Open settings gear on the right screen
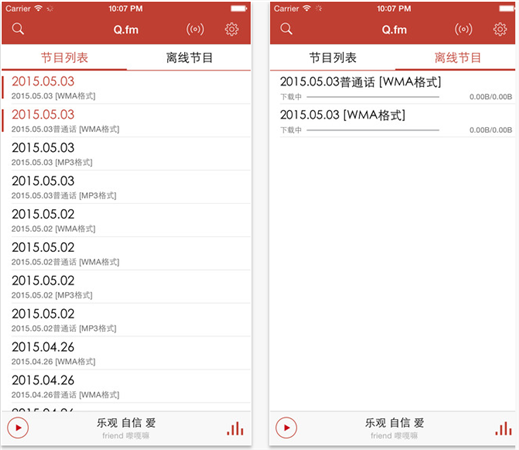Viewport: 519px width, 450px height. coord(500,29)
